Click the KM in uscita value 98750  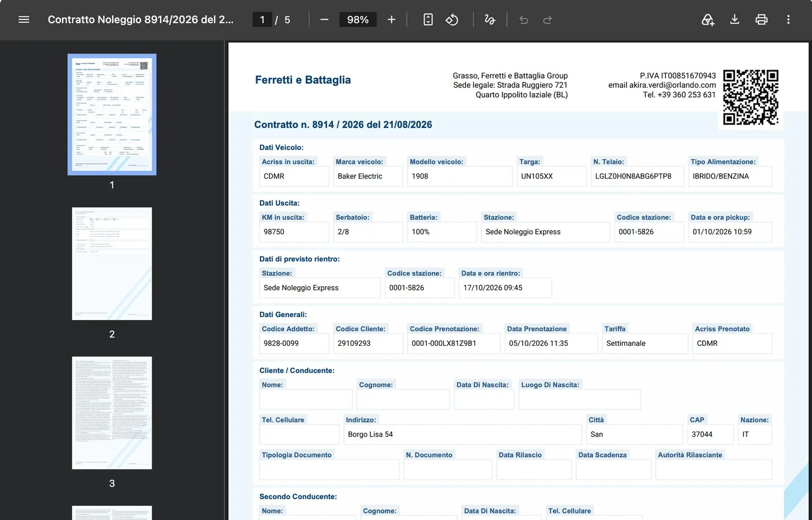pos(274,232)
